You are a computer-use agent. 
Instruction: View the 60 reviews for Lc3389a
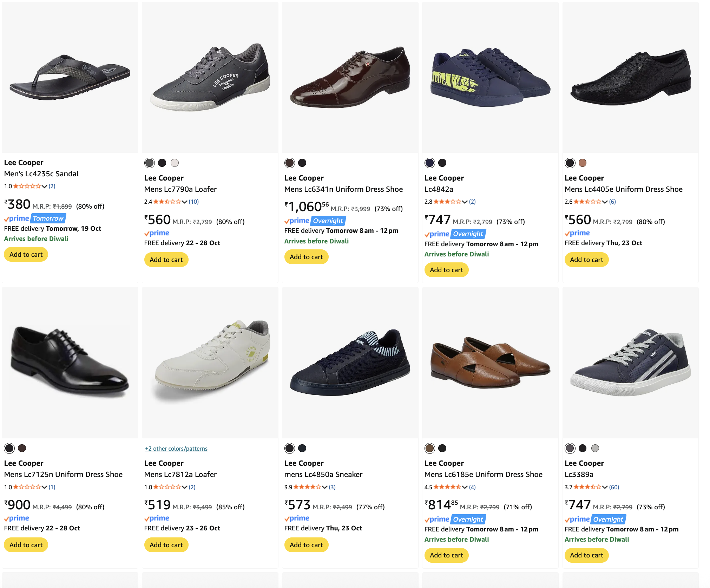click(x=614, y=487)
